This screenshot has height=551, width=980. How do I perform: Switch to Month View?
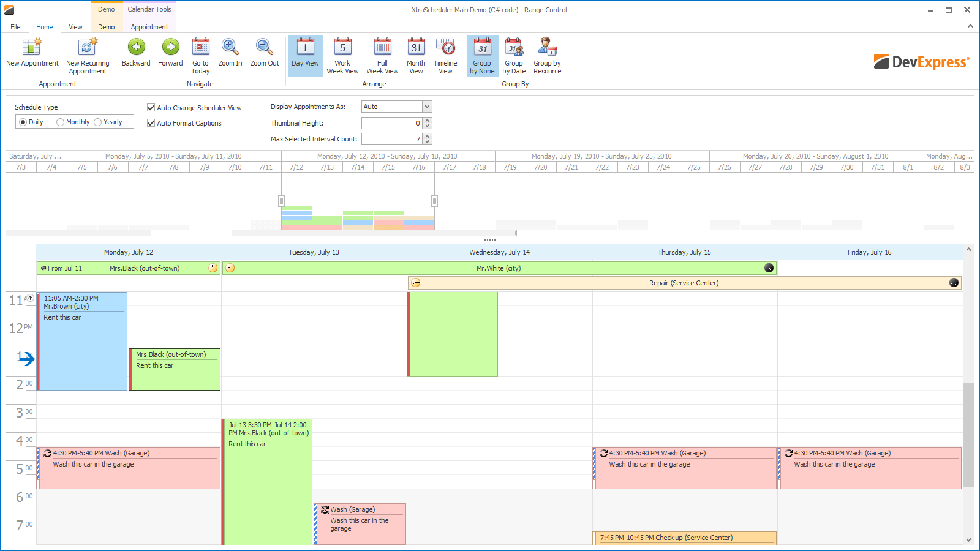pos(416,56)
